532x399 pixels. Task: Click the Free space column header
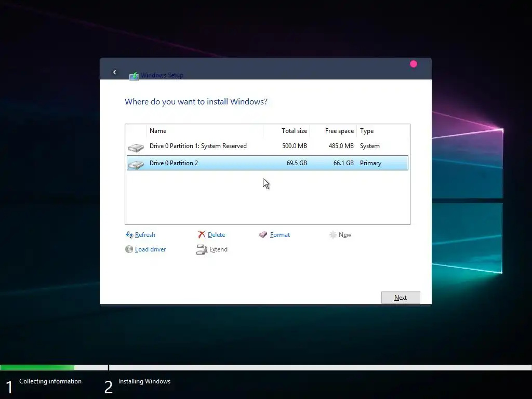333,131
